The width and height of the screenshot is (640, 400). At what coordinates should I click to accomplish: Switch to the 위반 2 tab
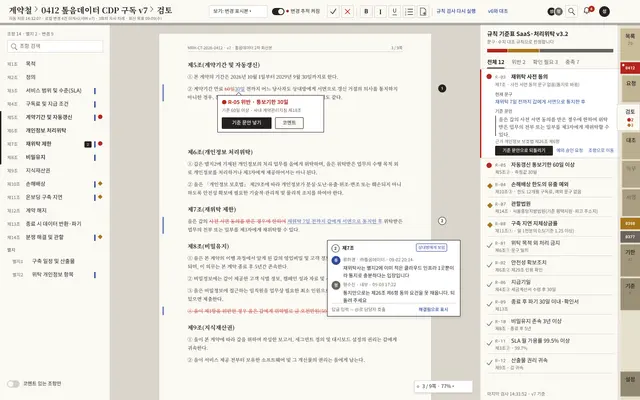tap(518, 62)
